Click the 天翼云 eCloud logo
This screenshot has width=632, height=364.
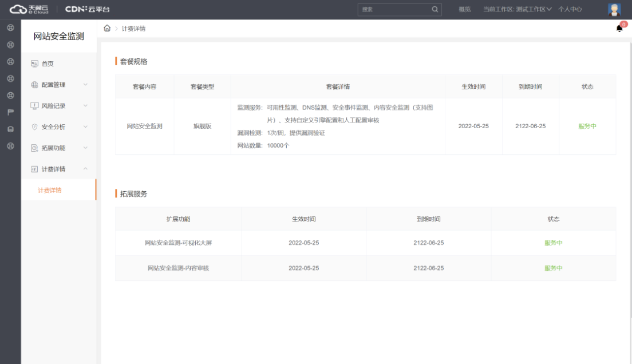33,9
